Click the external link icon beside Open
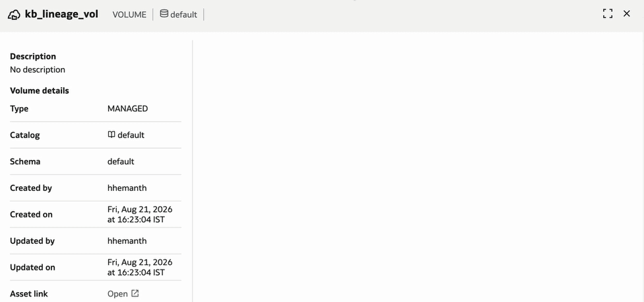Image resolution: width=644 pixels, height=302 pixels. 135,293
